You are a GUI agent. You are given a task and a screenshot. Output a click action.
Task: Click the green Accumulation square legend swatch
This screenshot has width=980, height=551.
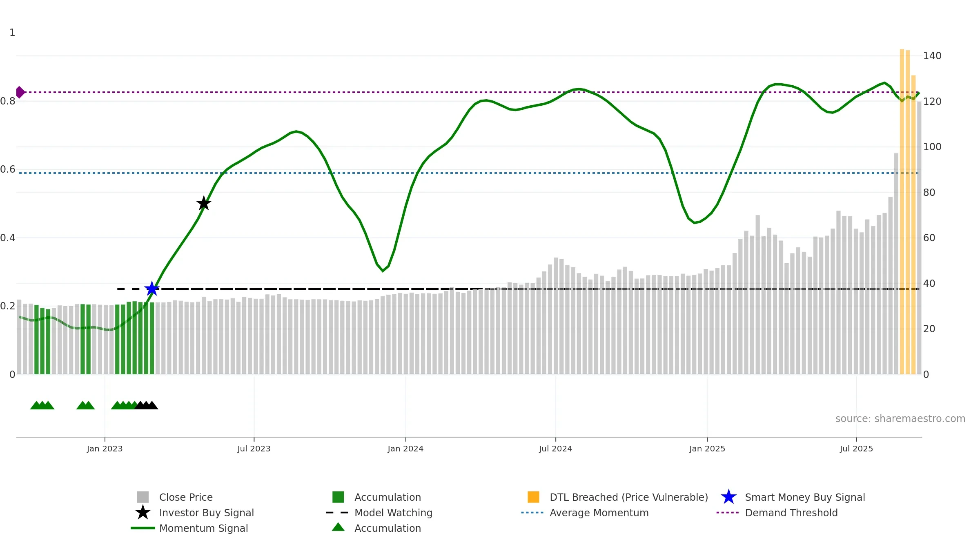(x=338, y=497)
